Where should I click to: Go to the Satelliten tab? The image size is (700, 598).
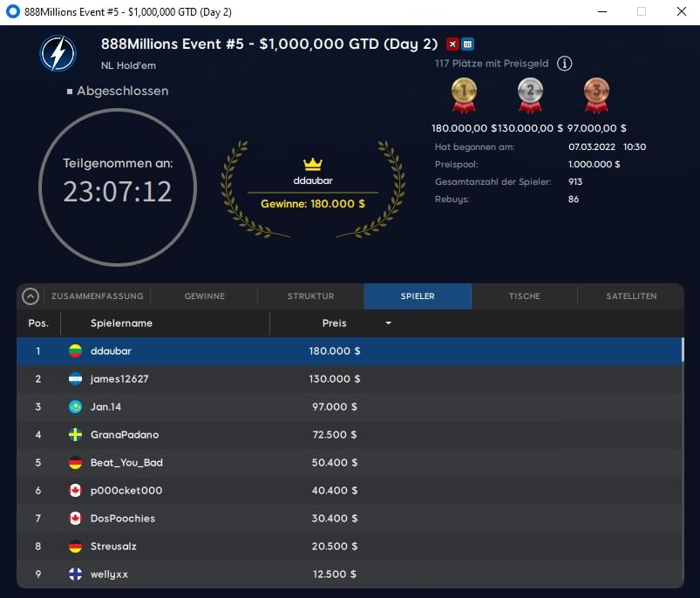(x=631, y=296)
